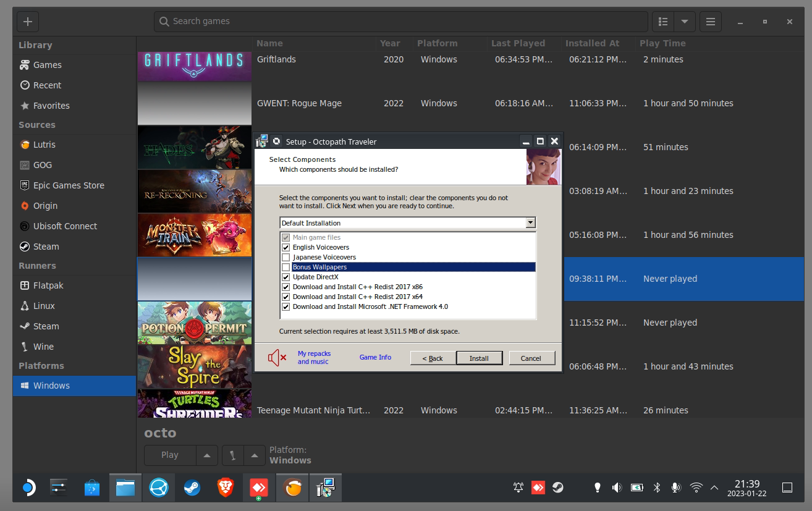812x511 pixels.
Task: Open the My repacks and music link
Action: [x=314, y=358]
